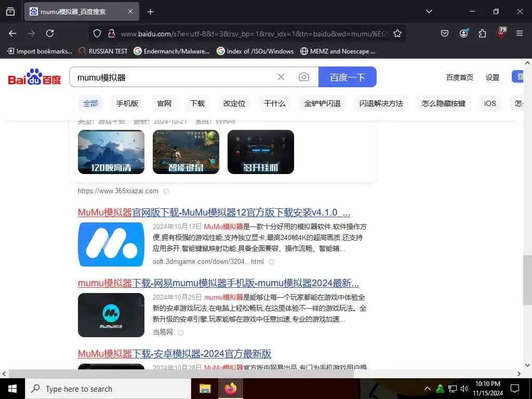Open the soft.3dmgame.com source URL
Screen dimensions: 532x399
208,262
